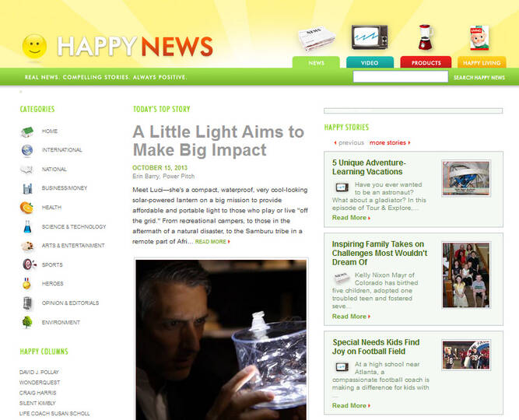Viewport: 519px width, 420px height.
Task: Open the football field story thumbnail
Action: click(x=466, y=355)
